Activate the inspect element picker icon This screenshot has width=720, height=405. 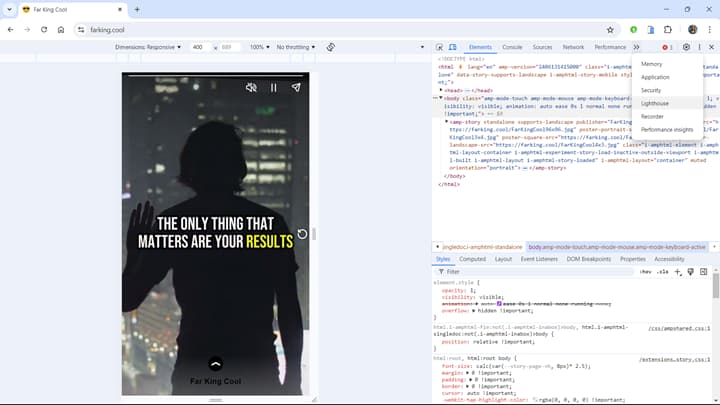click(x=440, y=47)
